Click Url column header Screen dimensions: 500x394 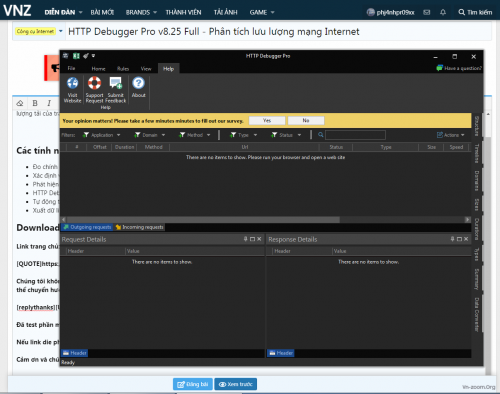[244, 147]
